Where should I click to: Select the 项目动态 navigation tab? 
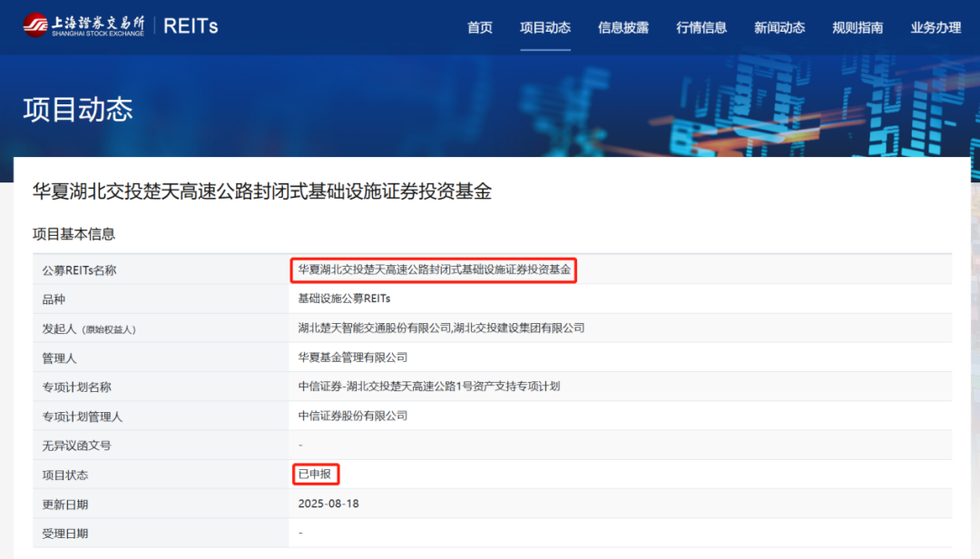point(545,27)
